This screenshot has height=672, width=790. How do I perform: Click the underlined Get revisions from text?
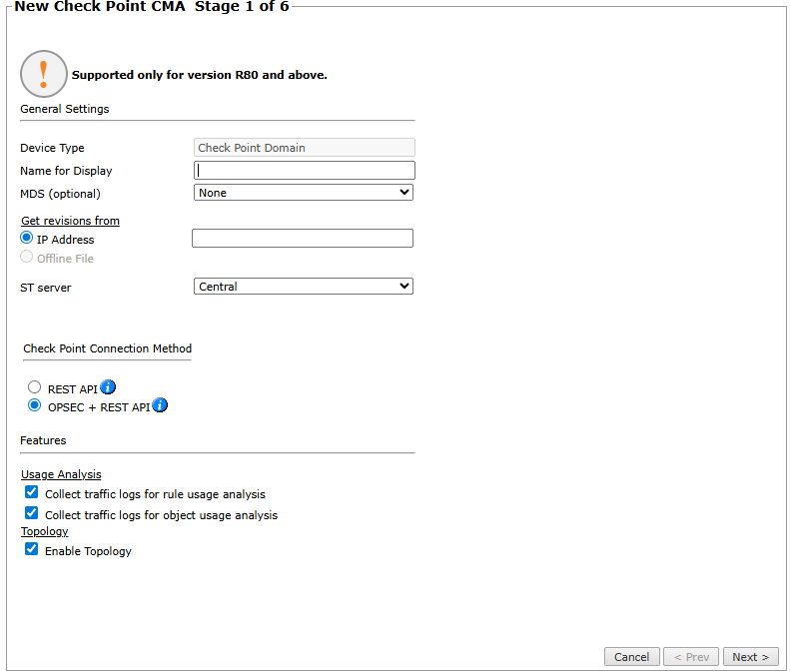pos(70,221)
